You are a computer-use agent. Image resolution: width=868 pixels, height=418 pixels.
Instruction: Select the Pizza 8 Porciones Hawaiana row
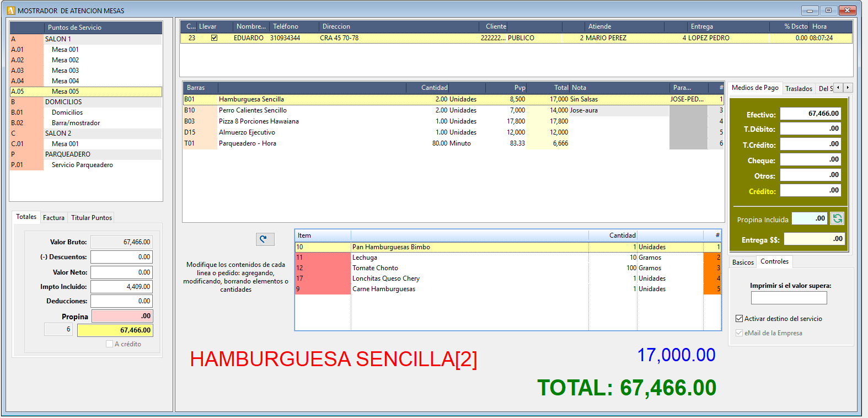259,121
